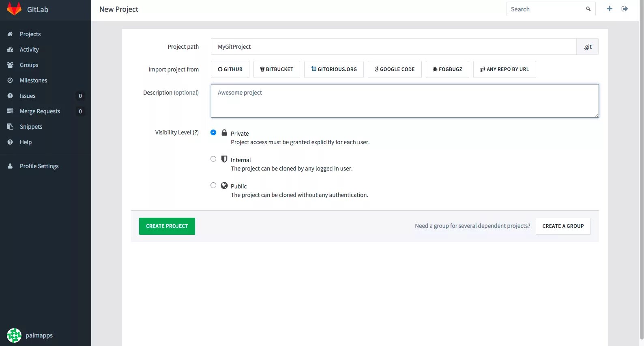
Task: Click the Create a Group button
Action: coord(563,226)
